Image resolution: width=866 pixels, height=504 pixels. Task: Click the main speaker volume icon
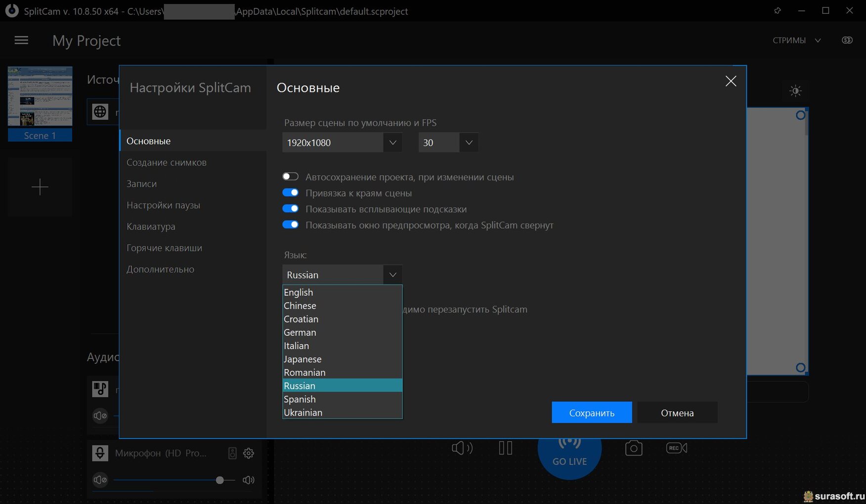click(x=462, y=448)
